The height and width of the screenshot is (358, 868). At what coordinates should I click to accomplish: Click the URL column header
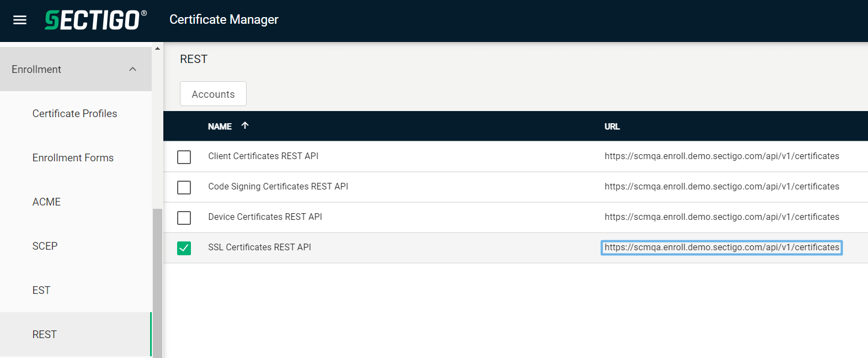tap(612, 127)
